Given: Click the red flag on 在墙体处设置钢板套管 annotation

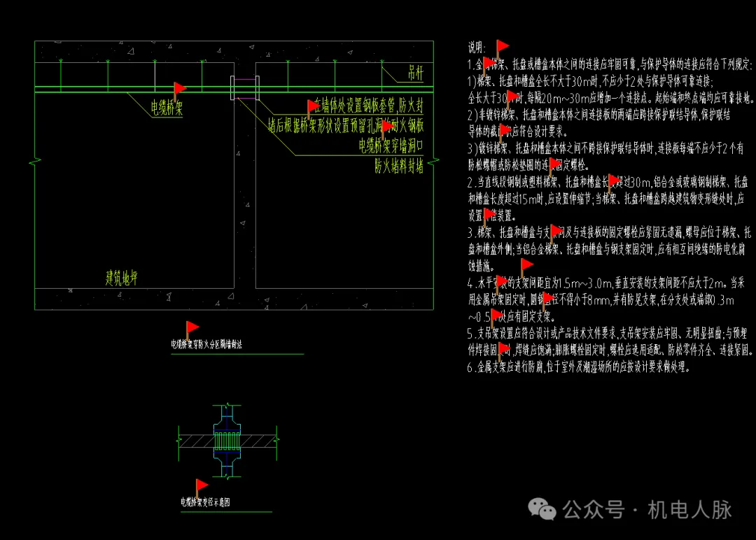Looking at the screenshot, I should [x=312, y=106].
